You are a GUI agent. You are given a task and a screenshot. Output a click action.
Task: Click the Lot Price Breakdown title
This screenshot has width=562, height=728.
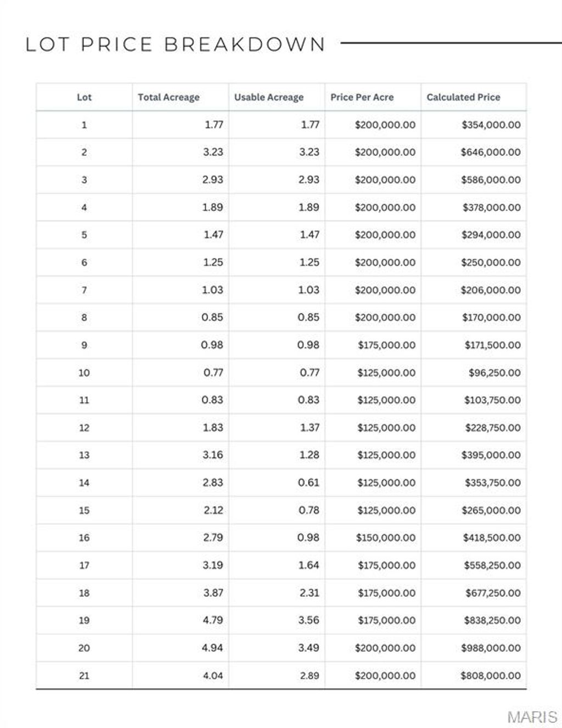click(176, 44)
